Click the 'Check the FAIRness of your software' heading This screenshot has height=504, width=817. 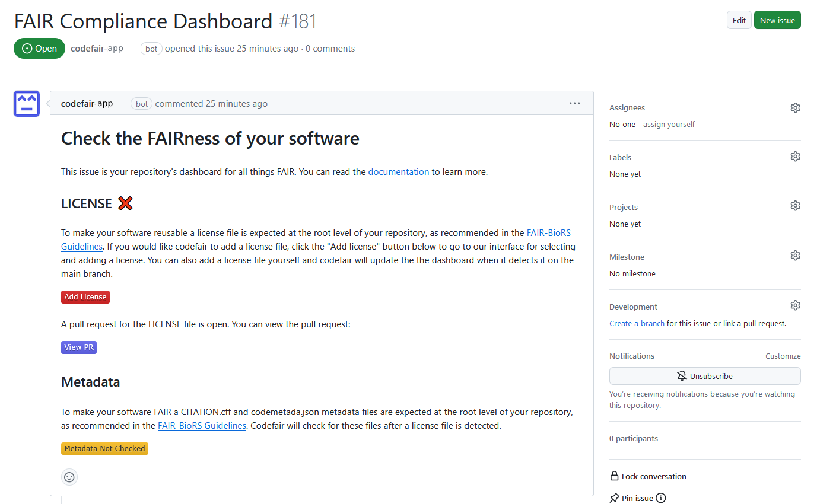coord(210,139)
